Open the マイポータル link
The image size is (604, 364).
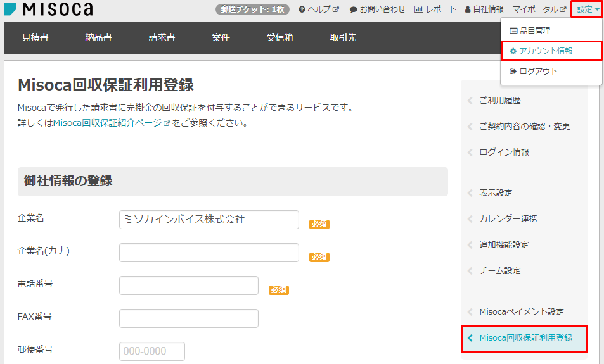[x=539, y=9]
